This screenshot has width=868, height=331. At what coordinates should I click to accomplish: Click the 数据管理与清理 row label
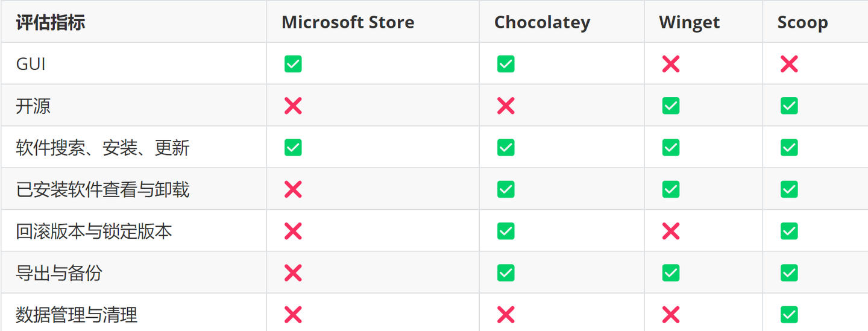[x=77, y=315]
